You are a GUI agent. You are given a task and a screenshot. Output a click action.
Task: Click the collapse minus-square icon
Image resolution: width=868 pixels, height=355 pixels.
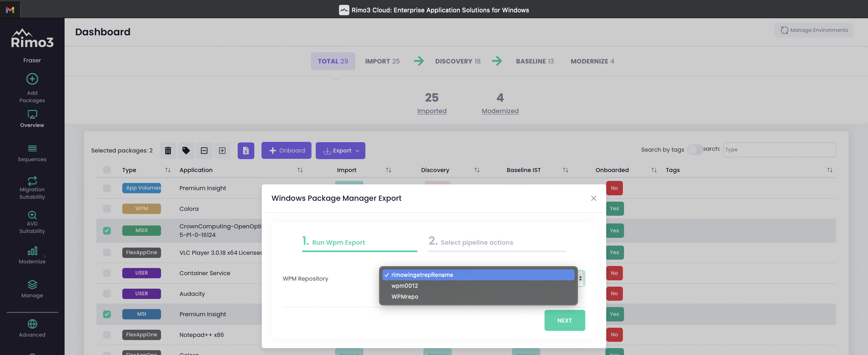pyautogui.click(x=204, y=151)
